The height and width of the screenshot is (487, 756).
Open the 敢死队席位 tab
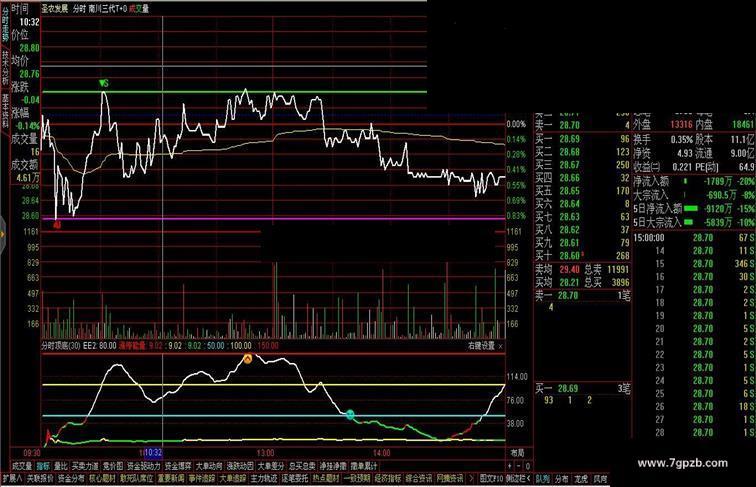[136, 479]
